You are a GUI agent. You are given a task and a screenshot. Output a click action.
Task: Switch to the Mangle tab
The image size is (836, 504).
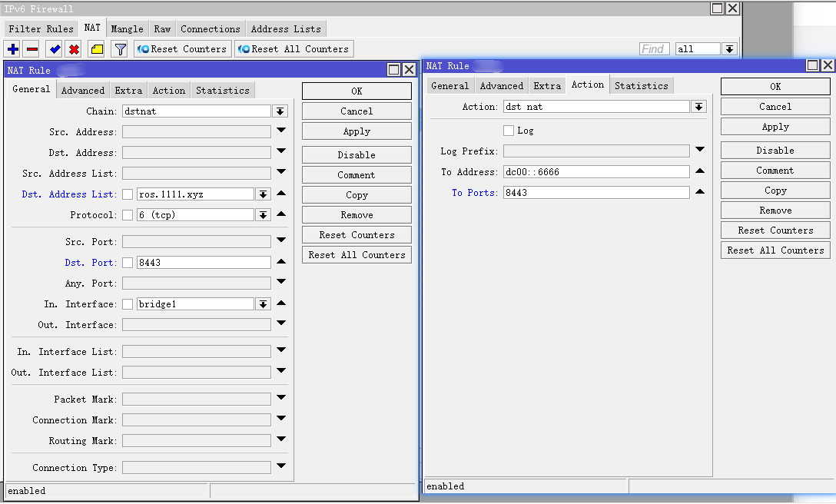click(x=127, y=29)
